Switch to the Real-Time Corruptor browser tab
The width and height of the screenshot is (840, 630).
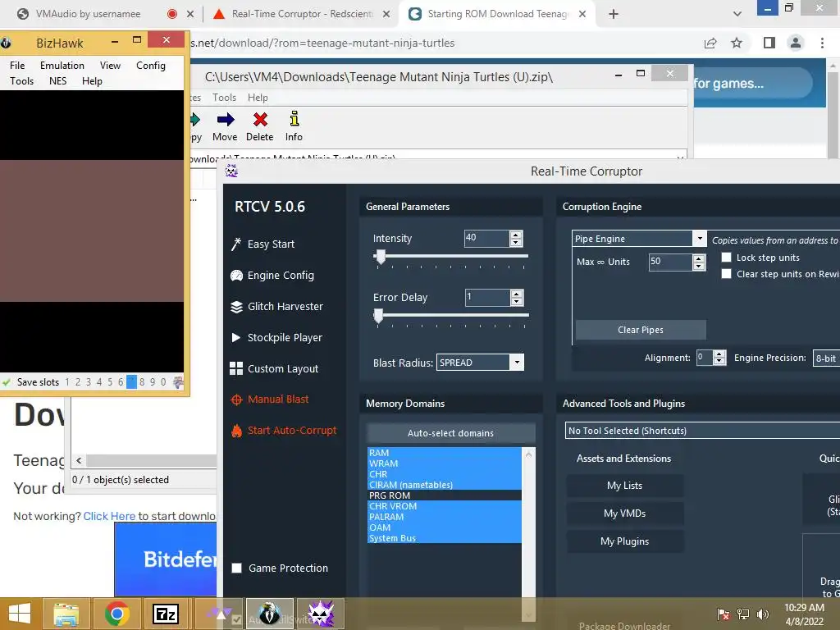(x=302, y=14)
